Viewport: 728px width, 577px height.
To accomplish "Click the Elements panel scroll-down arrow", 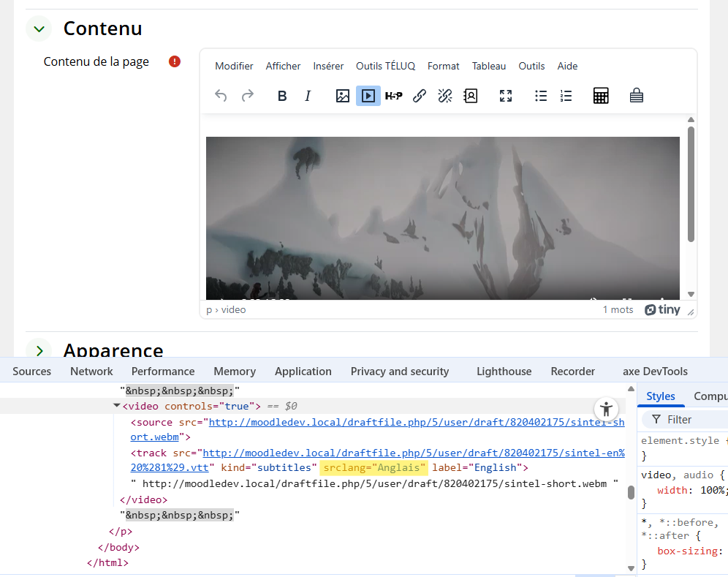I will click(631, 567).
